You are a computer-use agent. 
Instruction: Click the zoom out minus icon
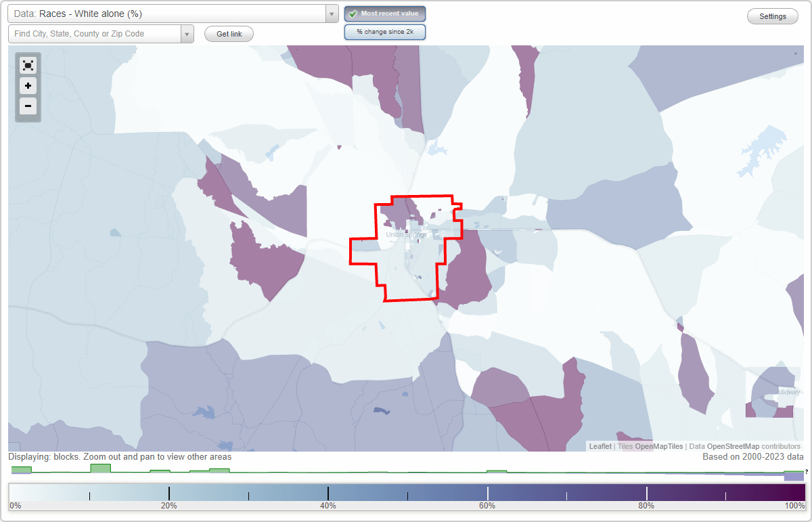[x=28, y=106]
